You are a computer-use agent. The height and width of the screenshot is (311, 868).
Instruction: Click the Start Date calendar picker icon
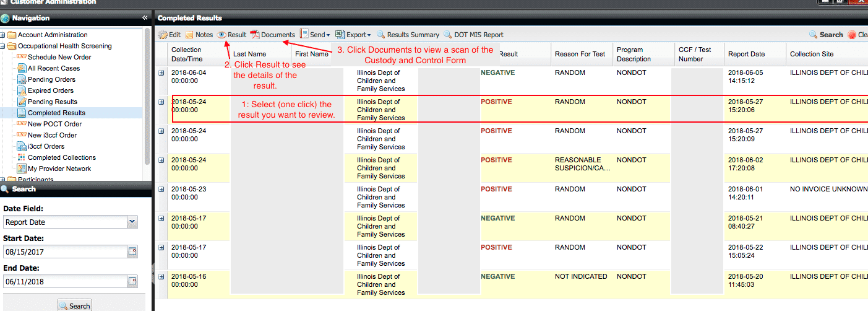[x=132, y=252]
